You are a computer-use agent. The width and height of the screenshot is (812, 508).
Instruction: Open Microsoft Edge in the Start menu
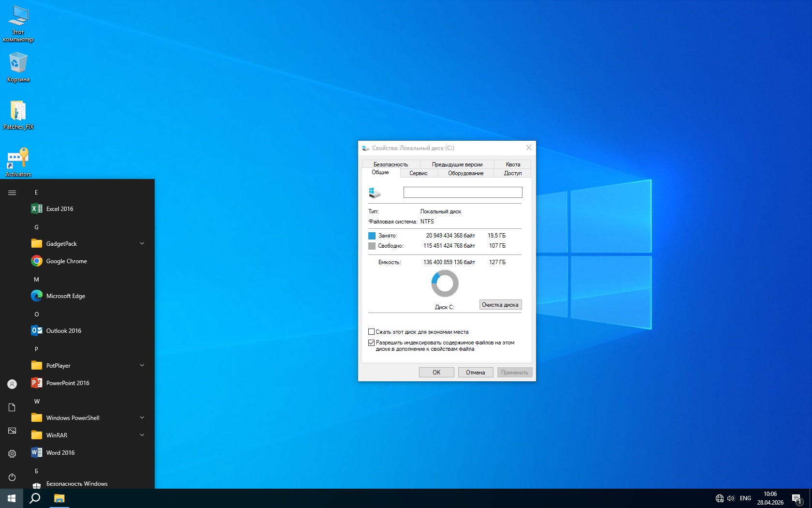coord(65,296)
